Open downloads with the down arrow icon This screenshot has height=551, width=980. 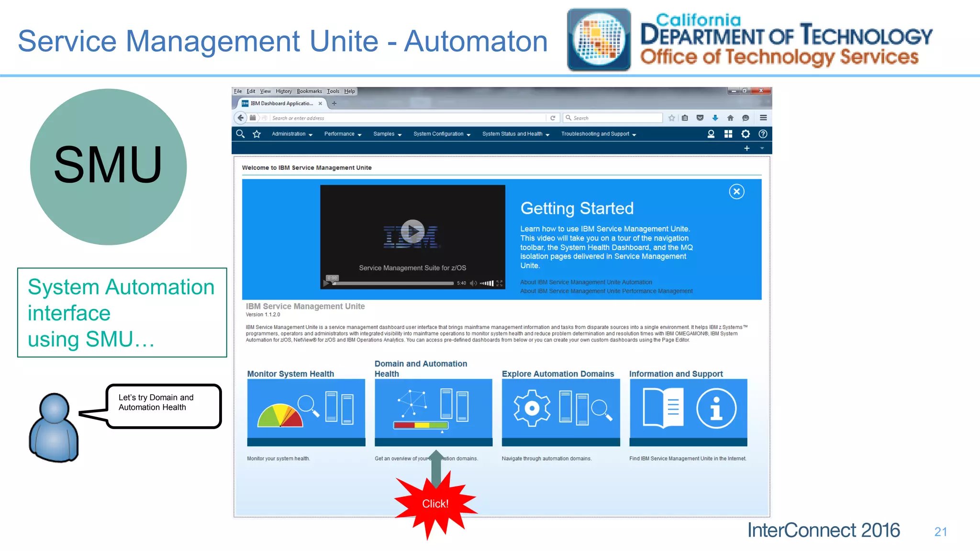[x=715, y=118]
